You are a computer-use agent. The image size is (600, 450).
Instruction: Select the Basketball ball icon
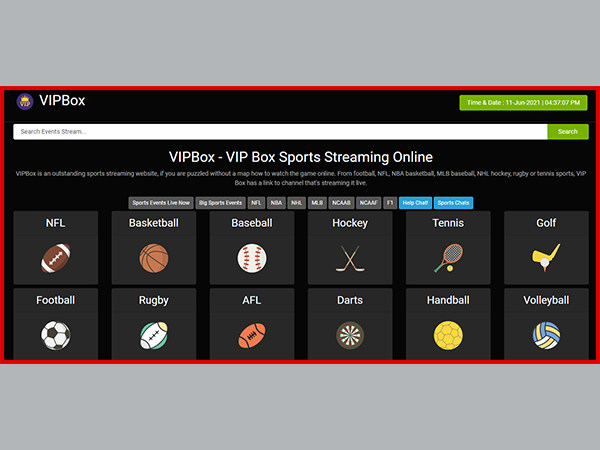point(154,258)
